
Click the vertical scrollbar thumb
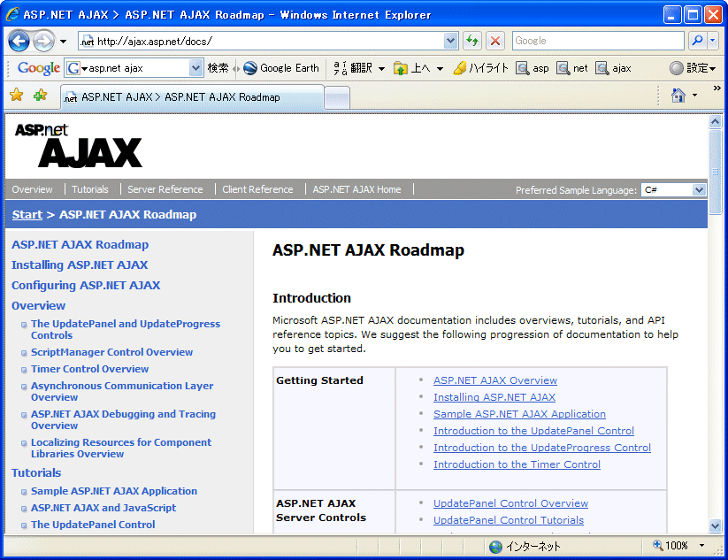pos(715,172)
